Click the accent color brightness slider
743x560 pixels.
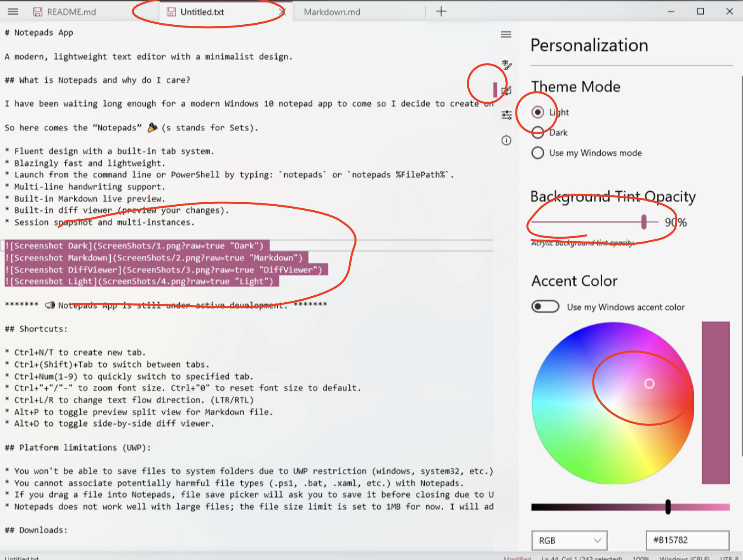(630, 507)
